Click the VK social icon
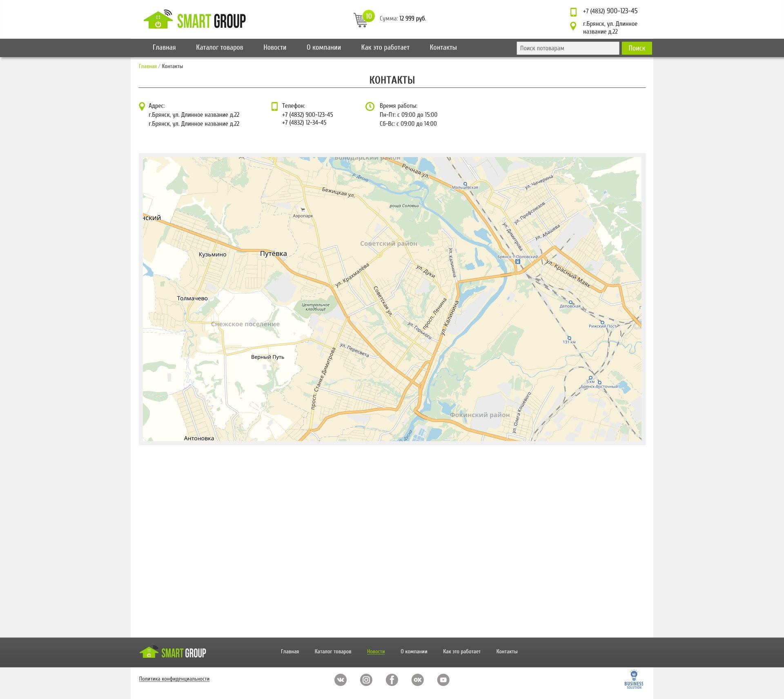The width and height of the screenshot is (784, 699). [x=340, y=679]
